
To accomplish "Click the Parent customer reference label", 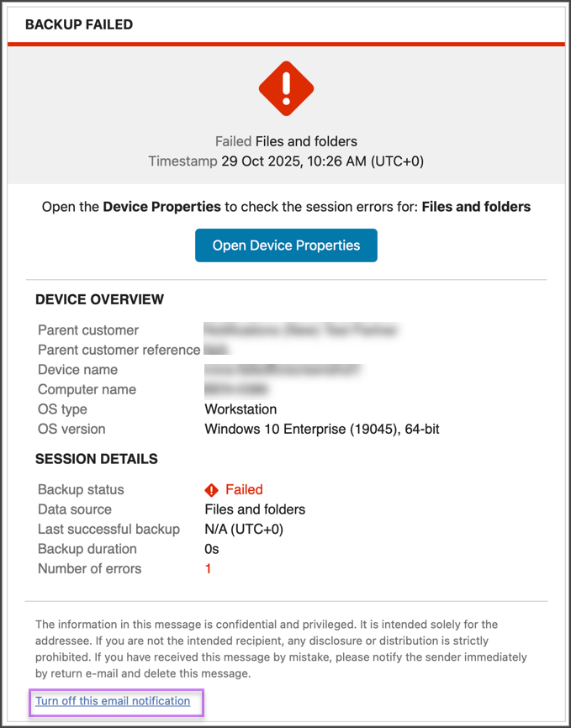I will click(119, 350).
